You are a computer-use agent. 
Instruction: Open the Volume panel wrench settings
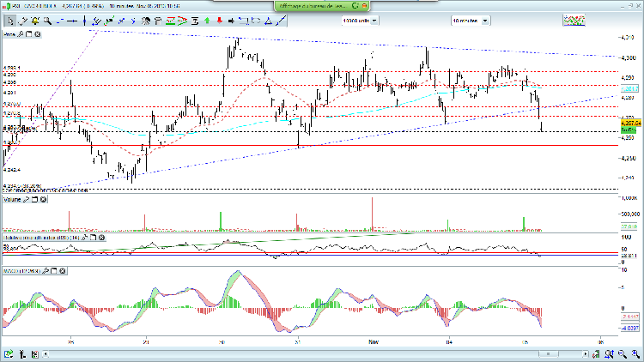(x=27, y=200)
